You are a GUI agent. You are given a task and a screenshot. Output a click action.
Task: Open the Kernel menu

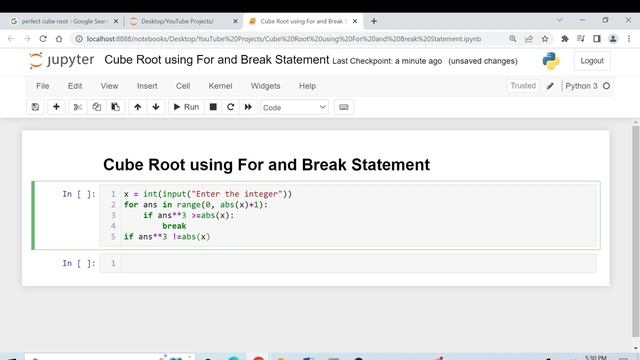220,86
